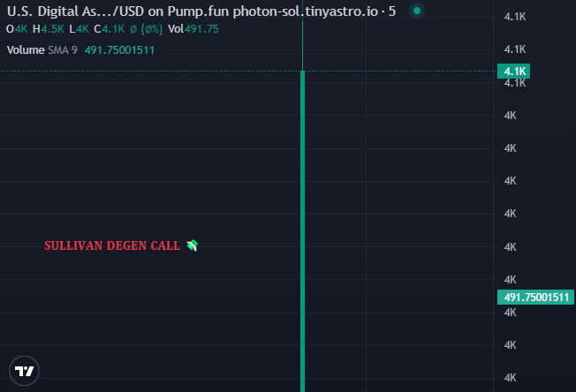Click the (0%) change value
The width and height of the screenshot is (576, 392).
coord(152,29)
